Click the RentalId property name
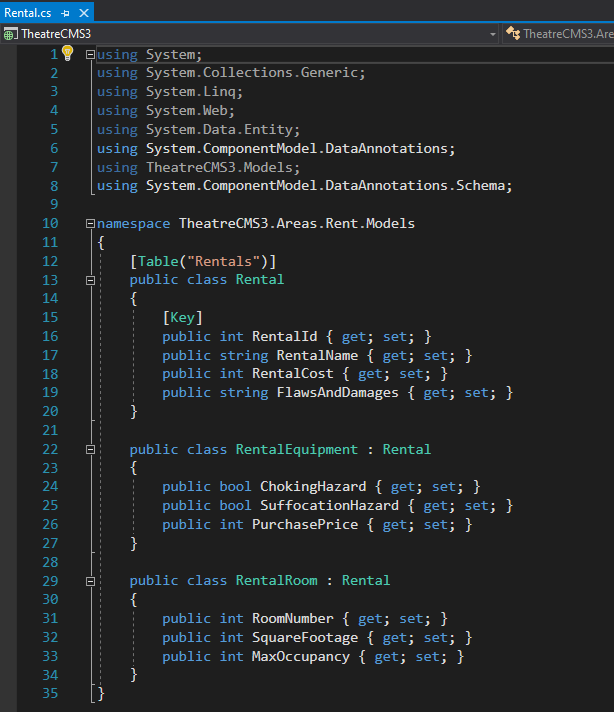 coord(284,336)
